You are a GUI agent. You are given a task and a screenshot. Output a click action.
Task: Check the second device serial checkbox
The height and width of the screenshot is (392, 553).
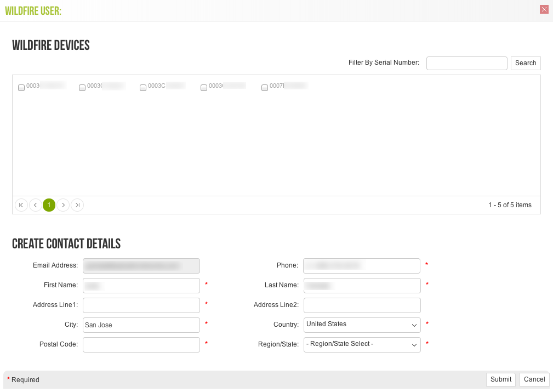tap(82, 88)
